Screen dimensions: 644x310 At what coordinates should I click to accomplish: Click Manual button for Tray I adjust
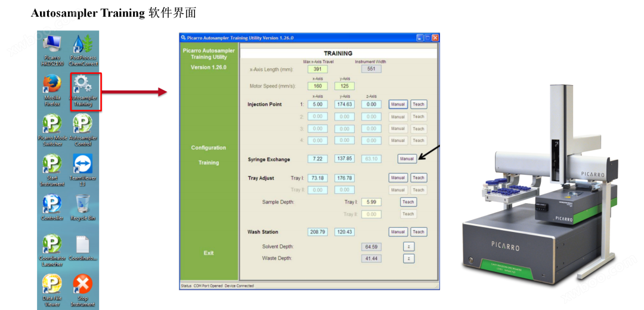(398, 178)
